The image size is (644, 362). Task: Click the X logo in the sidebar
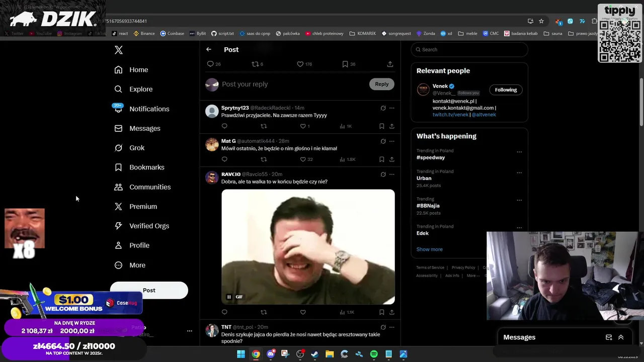(119, 50)
